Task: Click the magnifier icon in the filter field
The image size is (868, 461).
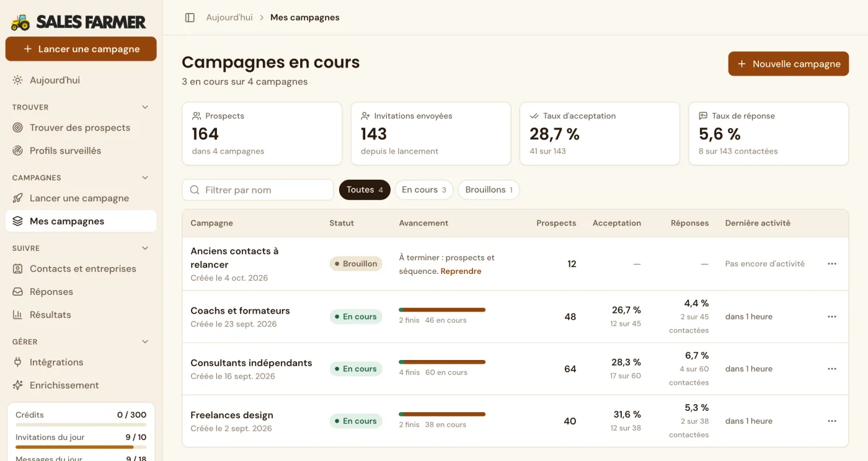Action: click(195, 190)
